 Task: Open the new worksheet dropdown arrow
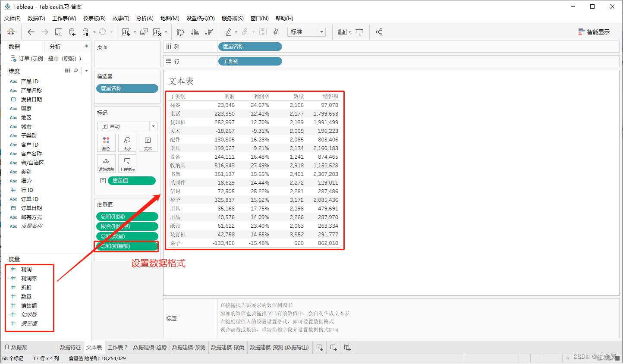tap(135, 32)
